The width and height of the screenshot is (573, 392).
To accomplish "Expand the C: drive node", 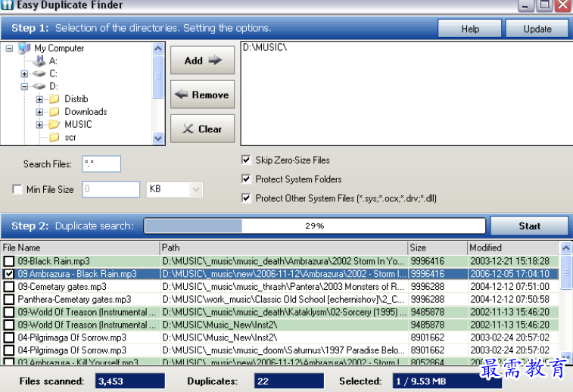I will [24, 74].
